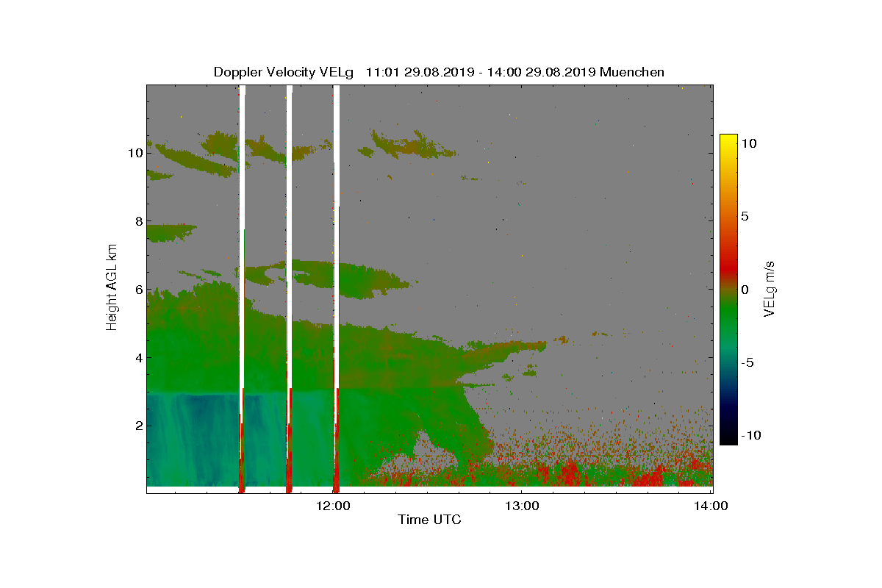Click the '13:00' time tick label
The height and width of the screenshot is (588, 882).
(x=522, y=506)
